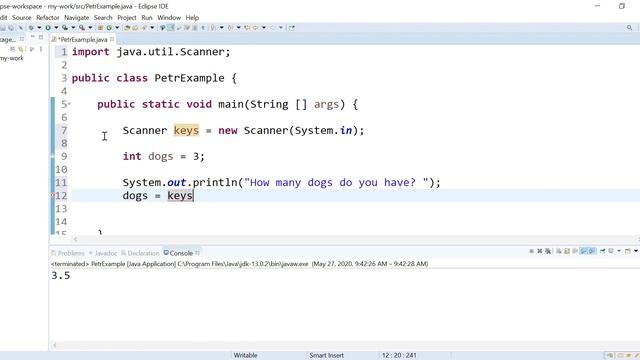Click the New Java Class icon in toolbar

point(109,28)
